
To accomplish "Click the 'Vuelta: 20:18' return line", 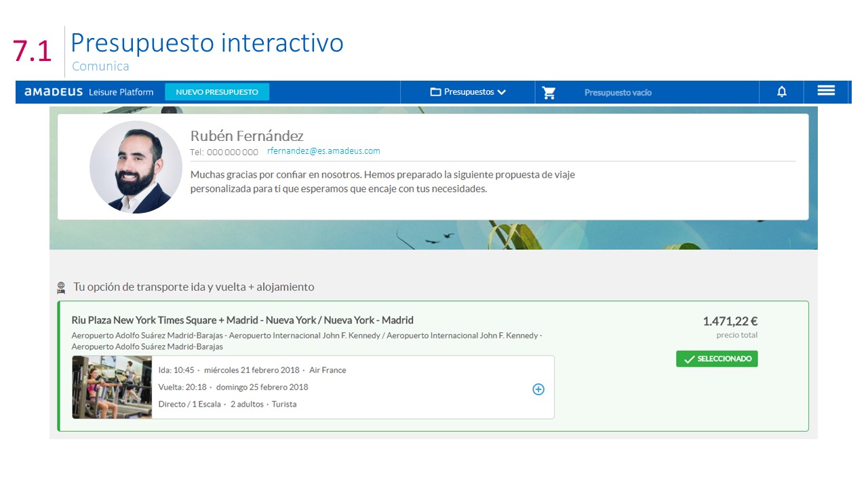I will 233,387.
